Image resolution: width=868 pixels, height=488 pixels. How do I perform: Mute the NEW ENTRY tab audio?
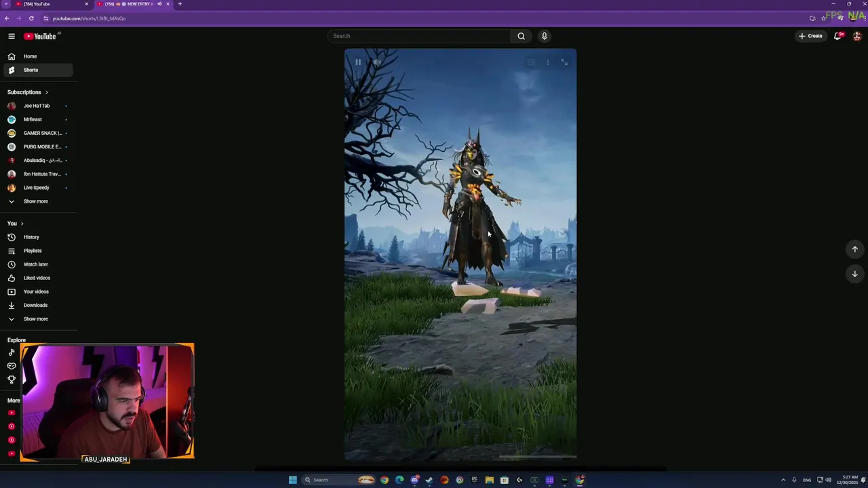pos(159,4)
